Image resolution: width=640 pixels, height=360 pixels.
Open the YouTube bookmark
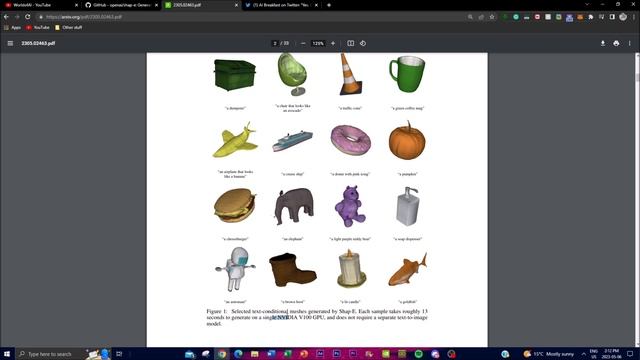point(38,27)
